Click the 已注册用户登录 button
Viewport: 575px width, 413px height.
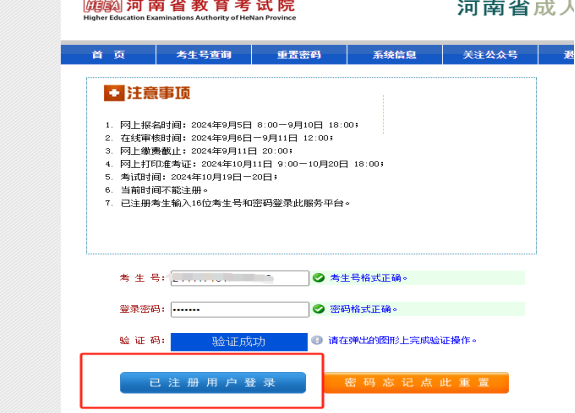pos(213,383)
